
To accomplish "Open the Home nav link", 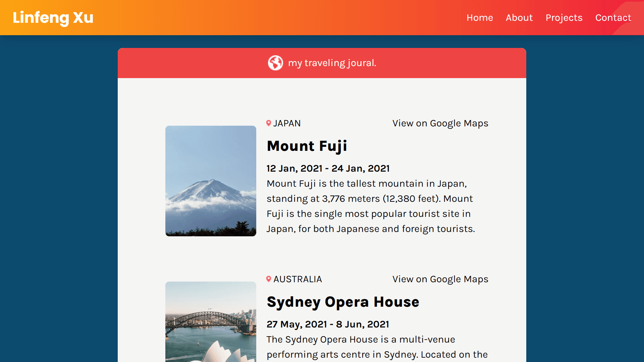I will coord(480,18).
